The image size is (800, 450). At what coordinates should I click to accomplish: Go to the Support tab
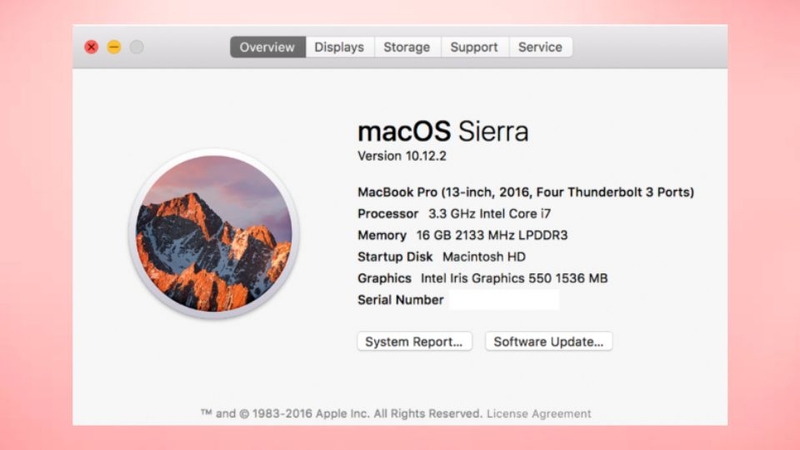[474, 47]
